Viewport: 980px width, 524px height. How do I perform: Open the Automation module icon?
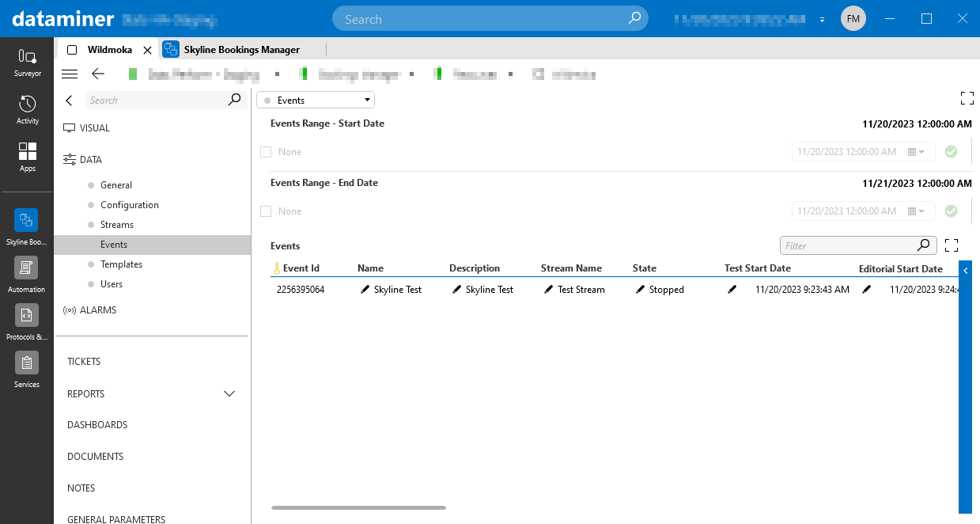point(26,268)
